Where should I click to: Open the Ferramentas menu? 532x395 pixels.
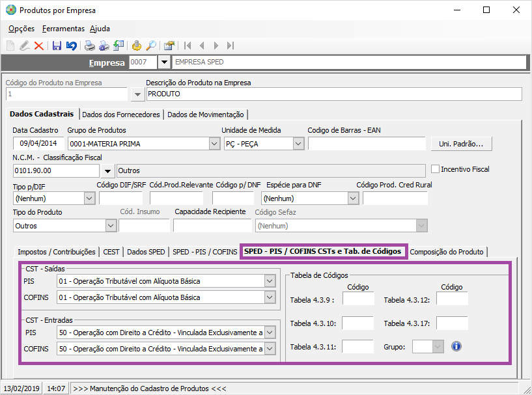point(63,29)
